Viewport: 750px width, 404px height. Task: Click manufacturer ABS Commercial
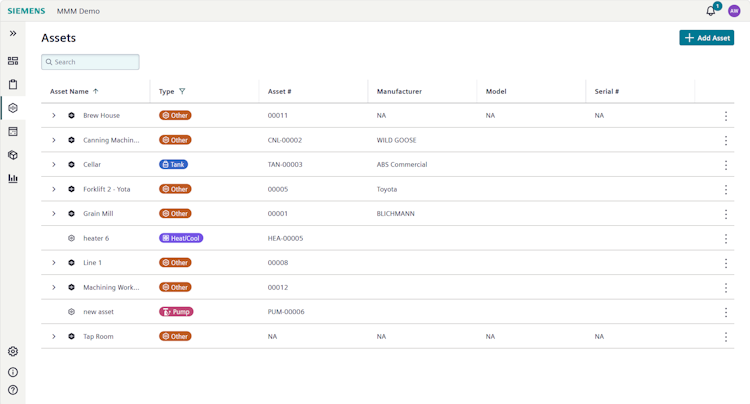tap(402, 164)
